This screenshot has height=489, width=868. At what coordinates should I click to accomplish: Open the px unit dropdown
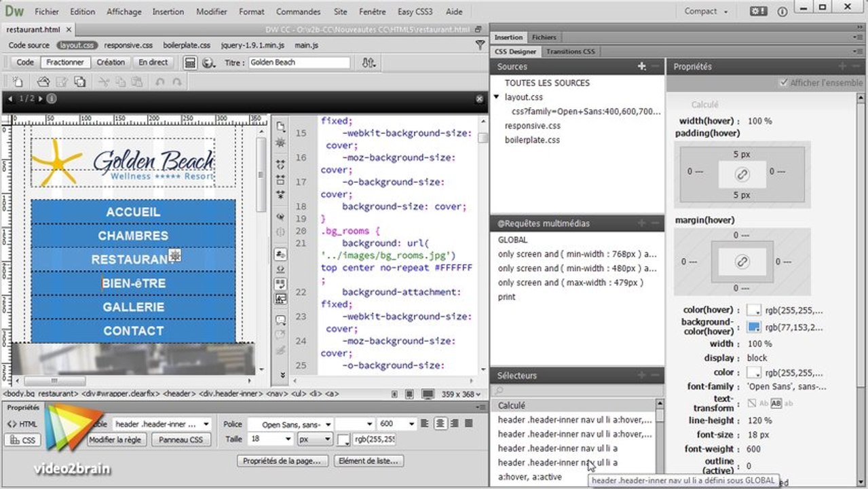pos(315,439)
